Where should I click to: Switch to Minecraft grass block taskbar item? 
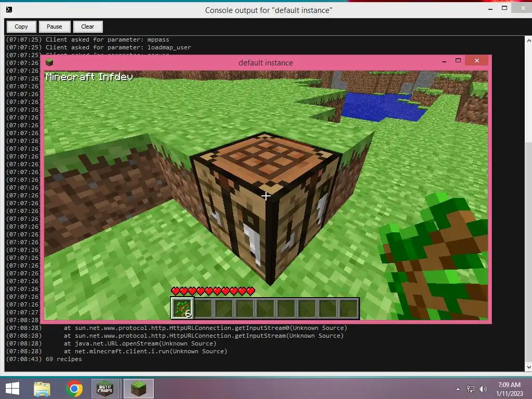pos(138,389)
